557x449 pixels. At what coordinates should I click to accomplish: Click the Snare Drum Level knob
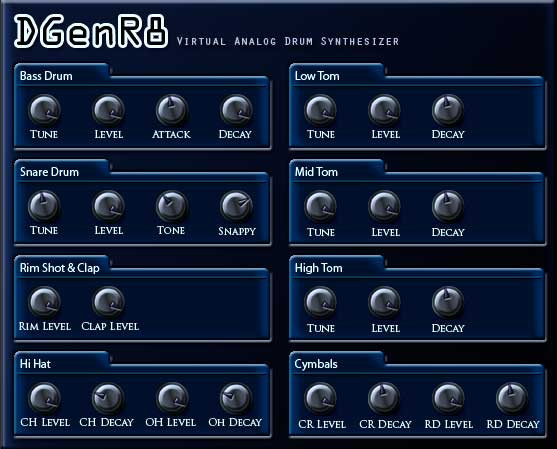pyautogui.click(x=108, y=206)
